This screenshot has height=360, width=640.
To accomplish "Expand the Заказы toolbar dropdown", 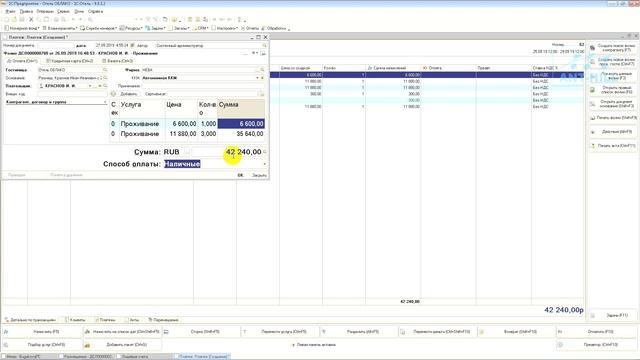I will tap(179, 28).
